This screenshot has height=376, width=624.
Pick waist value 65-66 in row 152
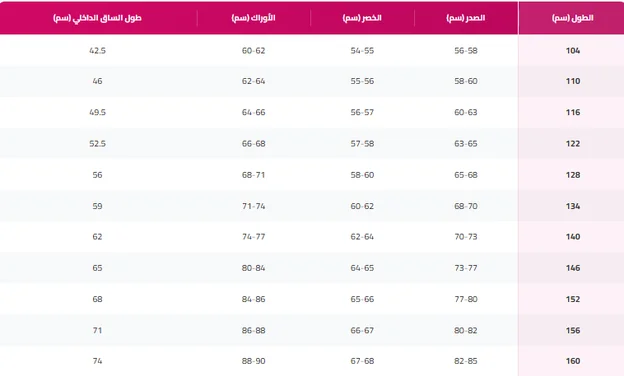point(362,299)
